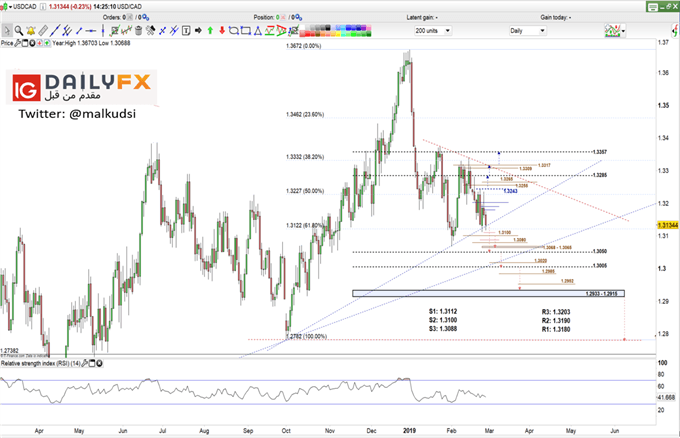680x438 pixels.
Task: Click the 1.2933 - 1.2915 support zone box
Action: point(488,294)
